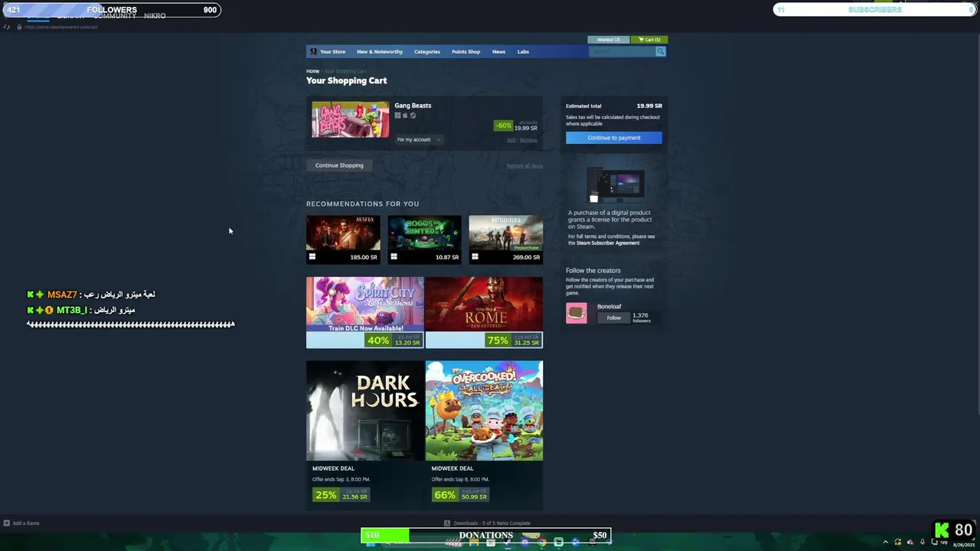Open New & Noteworthy menu
This screenshot has width=980, height=551.
click(380, 51)
